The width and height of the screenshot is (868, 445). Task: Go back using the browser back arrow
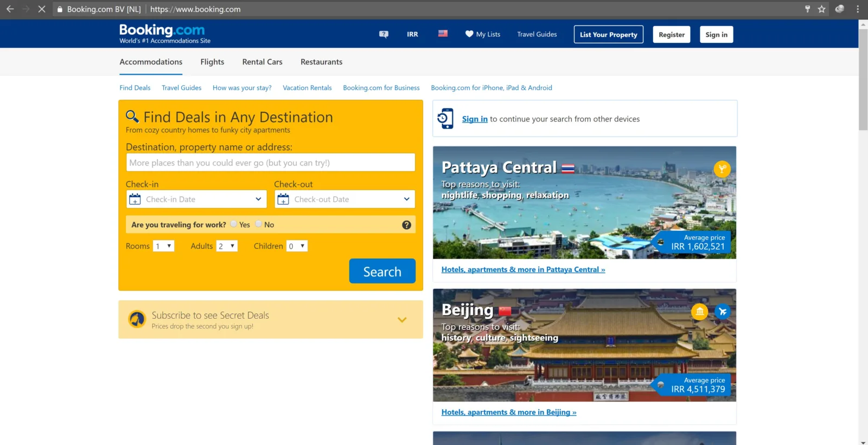pyautogui.click(x=10, y=9)
